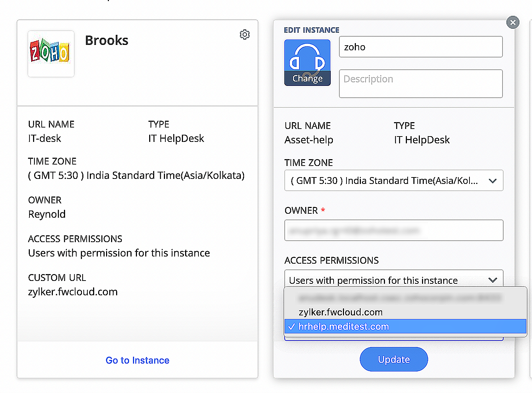Open the gear settings on the Brooks card
This screenshot has width=532, height=393.
[245, 34]
